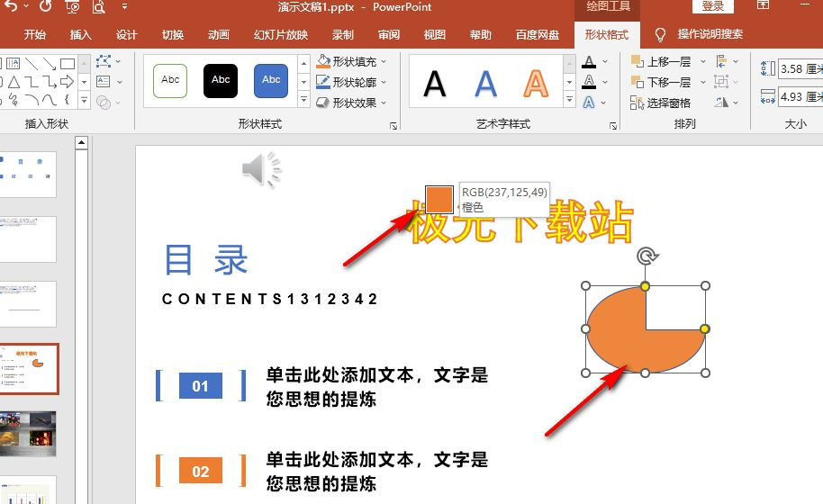Click the rotation handle above the pie shape

pos(647,256)
